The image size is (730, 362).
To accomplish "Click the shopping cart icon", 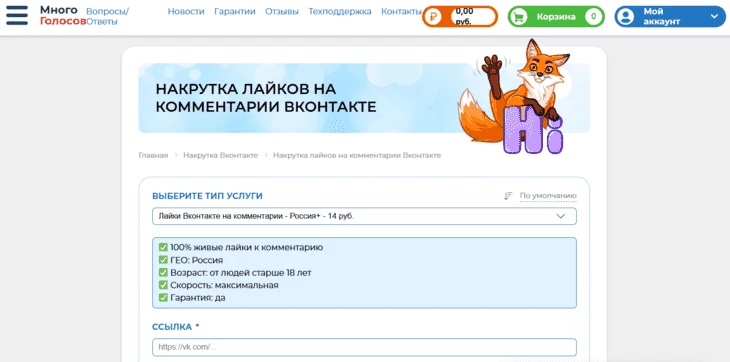I will tap(518, 17).
